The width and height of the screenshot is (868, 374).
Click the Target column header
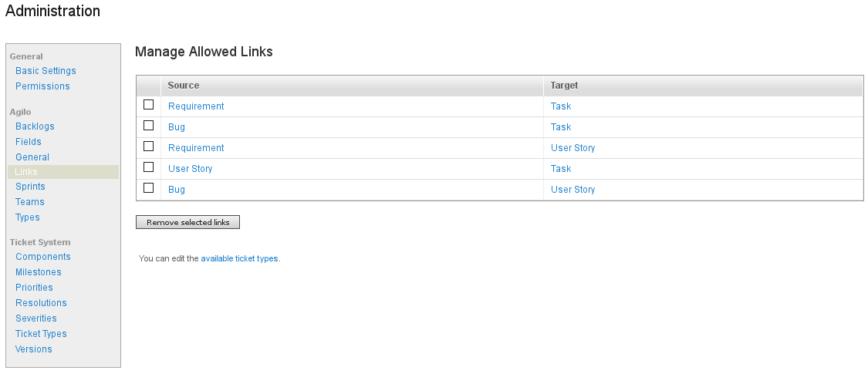click(x=564, y=86)
